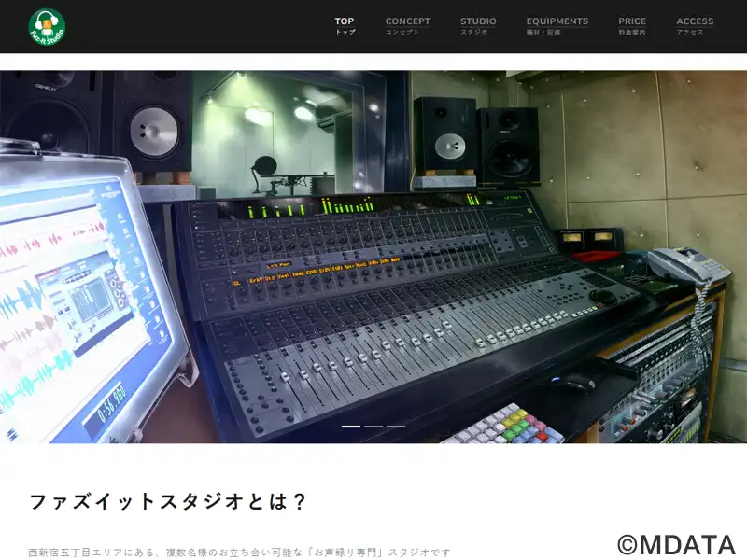Click the ファズイットスタジオとは？ heading
This screenshot has height=560, width=747.
pos(168,501)
